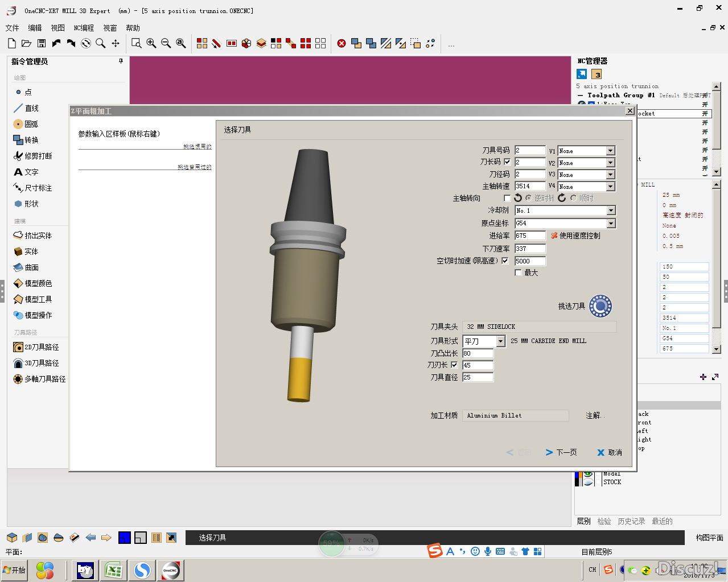Switch to the 历史记录 tab
Screen dimensions: 728x582
pos(631,521)
